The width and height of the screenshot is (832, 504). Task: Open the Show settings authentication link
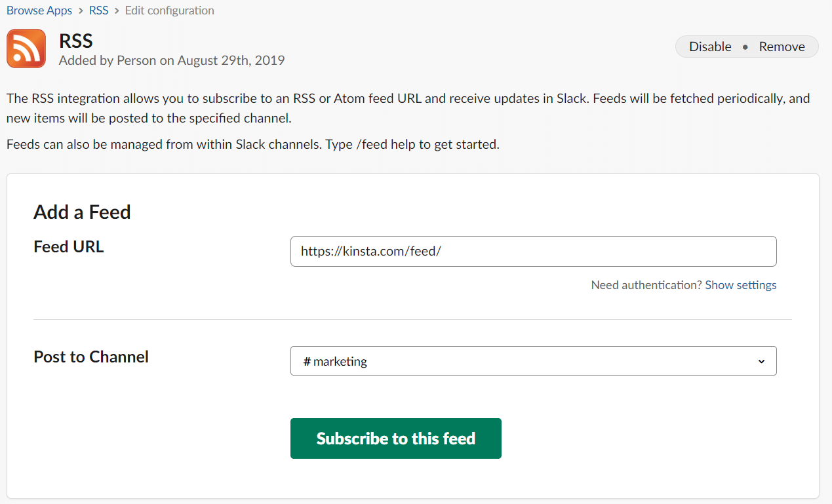(740, 285)
